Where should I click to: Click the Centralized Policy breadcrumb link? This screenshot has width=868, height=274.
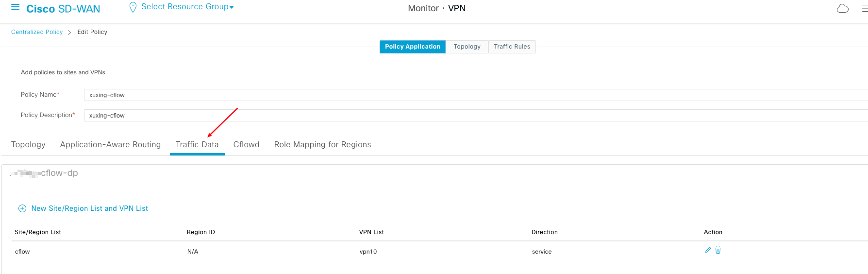[x=37, y=32]
